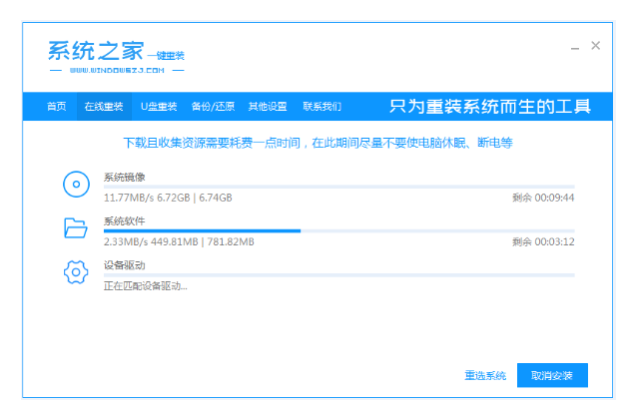This screenshot has height=412, width=638.
Task: Go to the 首页 tab
Action: tap(57, 106)
